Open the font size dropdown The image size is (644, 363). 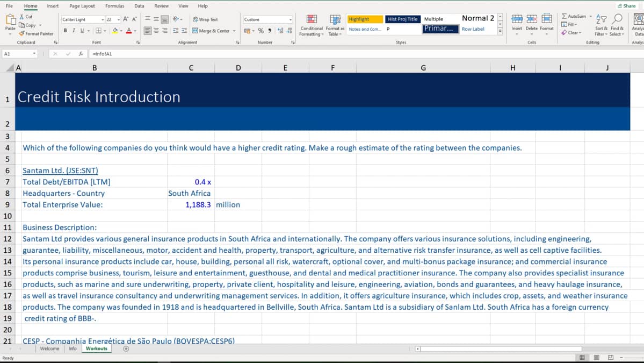[x=119, y=19]
